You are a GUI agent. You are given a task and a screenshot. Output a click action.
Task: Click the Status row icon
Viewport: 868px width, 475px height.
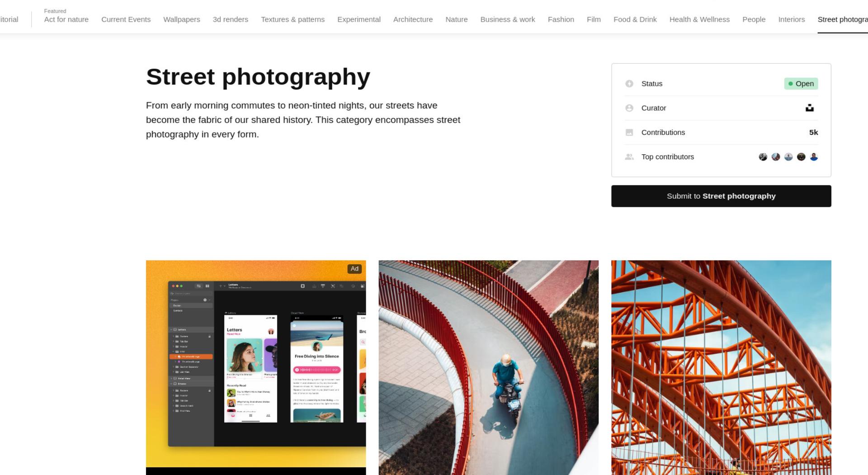[629, 84]
